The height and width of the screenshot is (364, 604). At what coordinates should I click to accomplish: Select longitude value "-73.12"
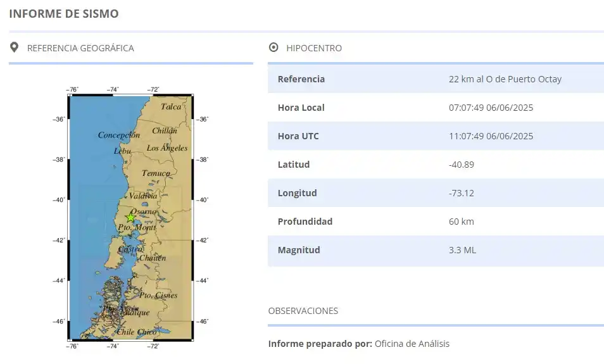point(462,193)
